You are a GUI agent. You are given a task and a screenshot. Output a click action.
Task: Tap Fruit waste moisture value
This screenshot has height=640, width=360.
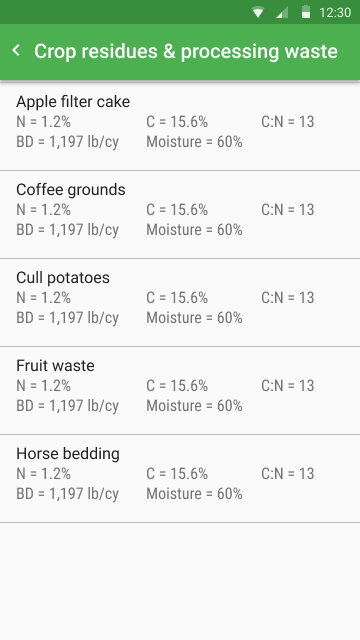click(194, 406)
